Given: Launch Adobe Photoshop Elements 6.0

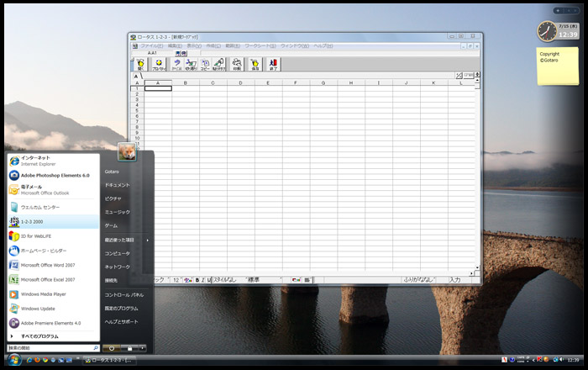Looking at the screenshot, I should (x=54, y=175).
